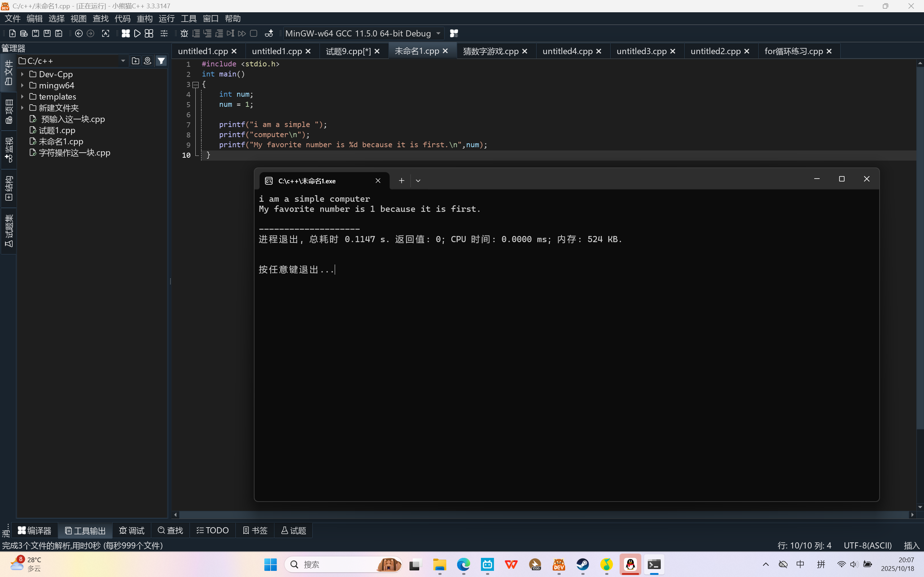This screenshot has width=924, height=577.
Task: Toggle the 文件 side panel tab
Action: 8,73
